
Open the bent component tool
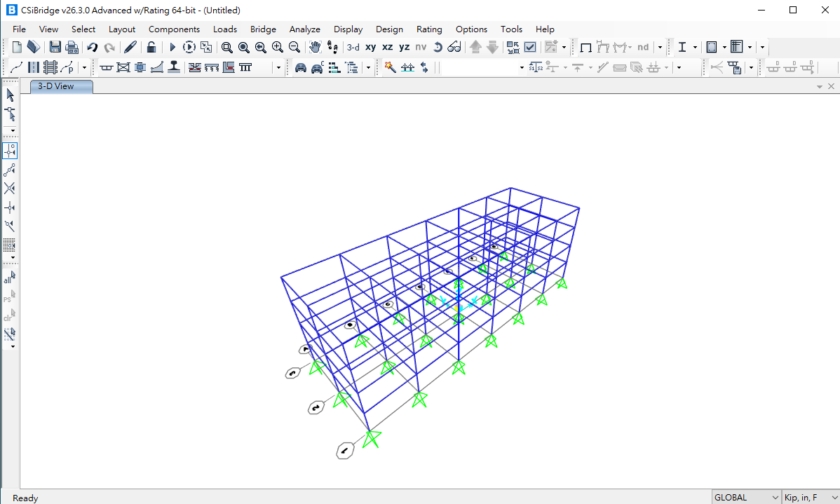pyautogui.click(x=245, y=67)
